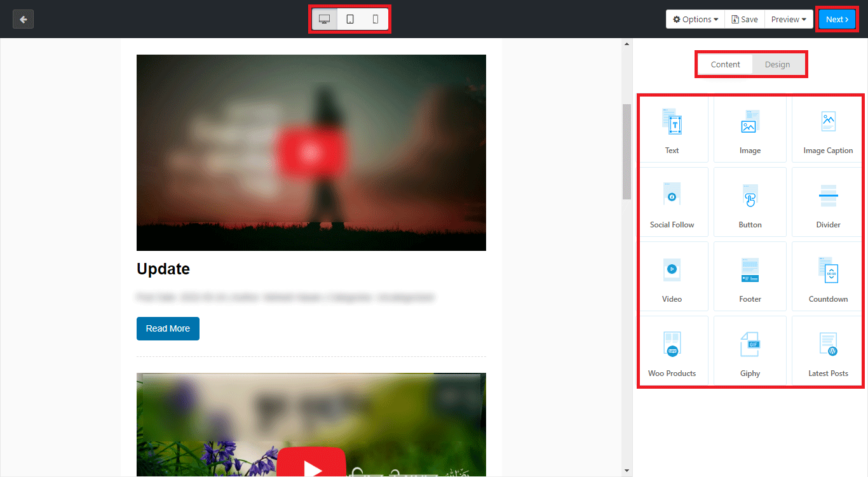The image size is (868, 477).
Task: Select the Woo Products block
Action: 673,350
